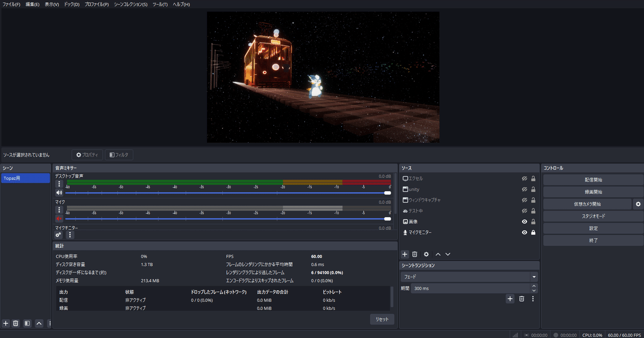Screen dimensions: 644x338
Task: Open the シーンコレクション(S) menu
Action: [130, 4]
